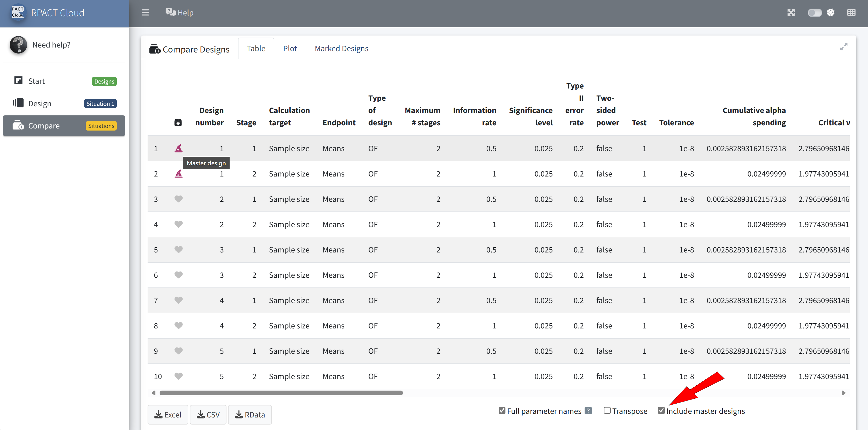Click the Full parameter names help icon

pyautogui.click(x=588, y=411)
